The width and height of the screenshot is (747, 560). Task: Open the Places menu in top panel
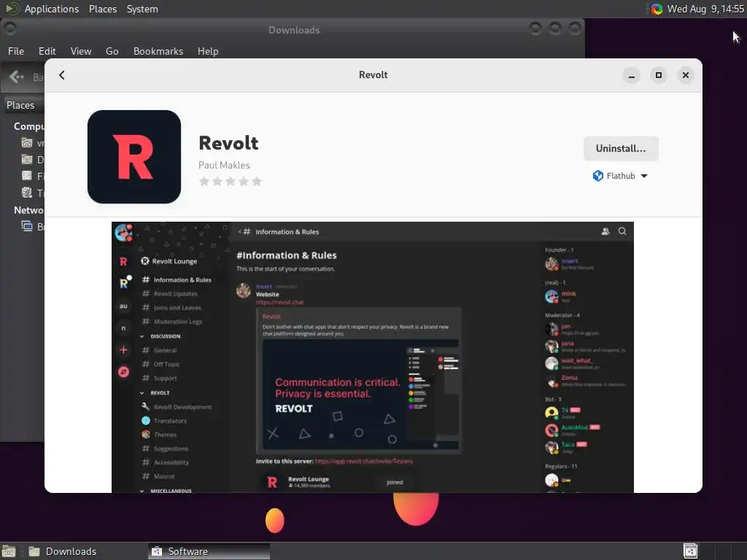[x=103, y=9]
